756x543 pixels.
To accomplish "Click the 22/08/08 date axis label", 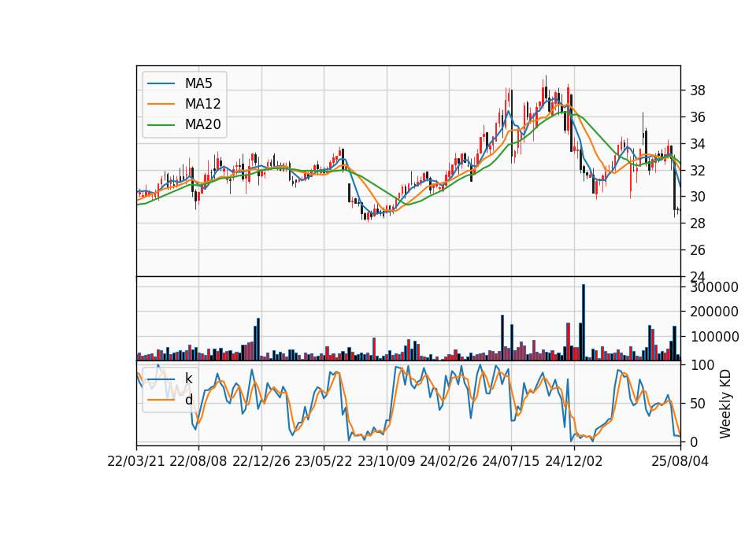I will 198,462.
